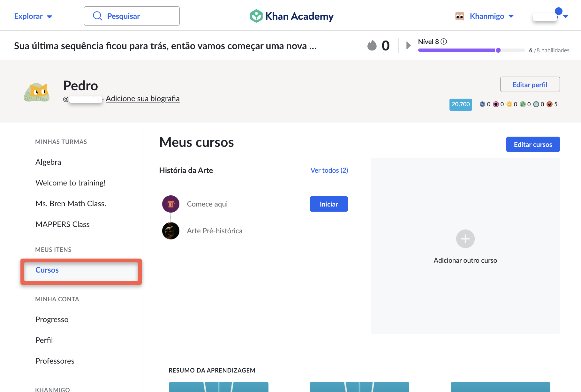The height and width of the screenshot is (392, 581).
Task: Open the user account dropdown arrow
Action: coord(566,17)
